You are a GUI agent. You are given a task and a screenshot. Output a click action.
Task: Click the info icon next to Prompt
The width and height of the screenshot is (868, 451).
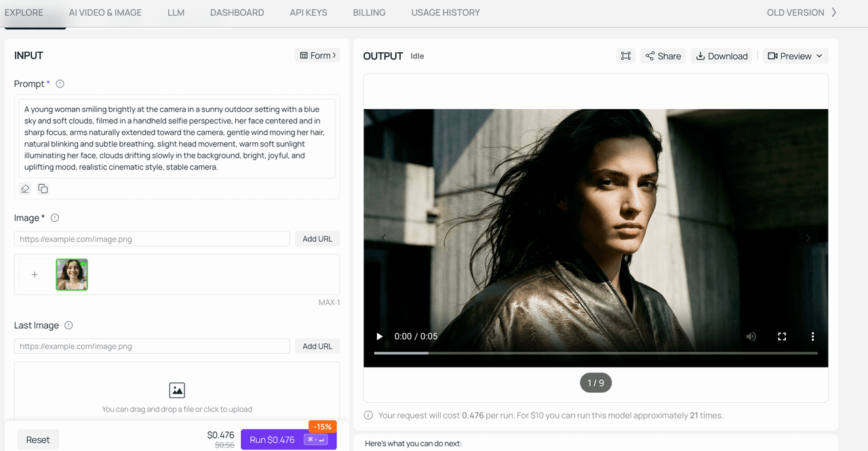pyautogui.click(x=60, y=84)
